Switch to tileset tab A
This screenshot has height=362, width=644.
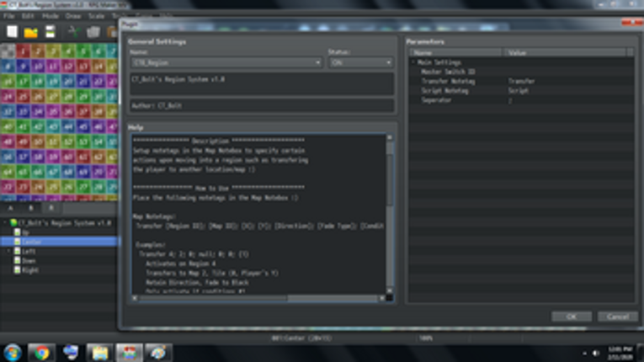(11, 208)
